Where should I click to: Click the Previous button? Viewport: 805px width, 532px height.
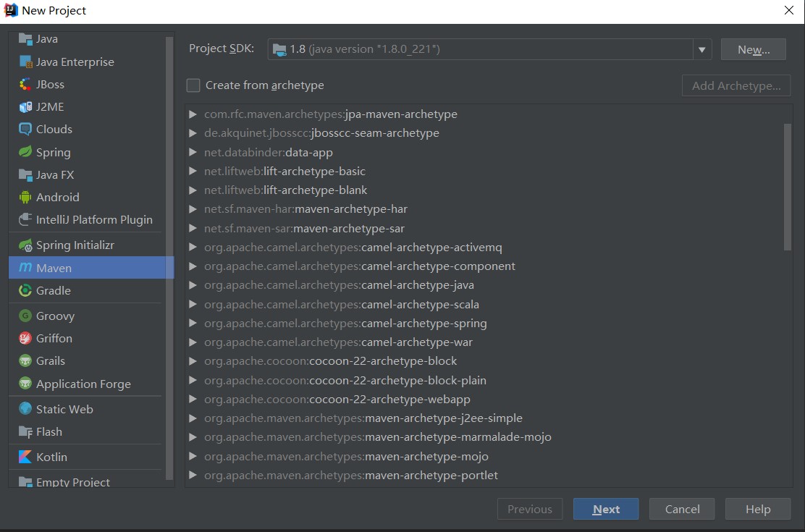530,509
